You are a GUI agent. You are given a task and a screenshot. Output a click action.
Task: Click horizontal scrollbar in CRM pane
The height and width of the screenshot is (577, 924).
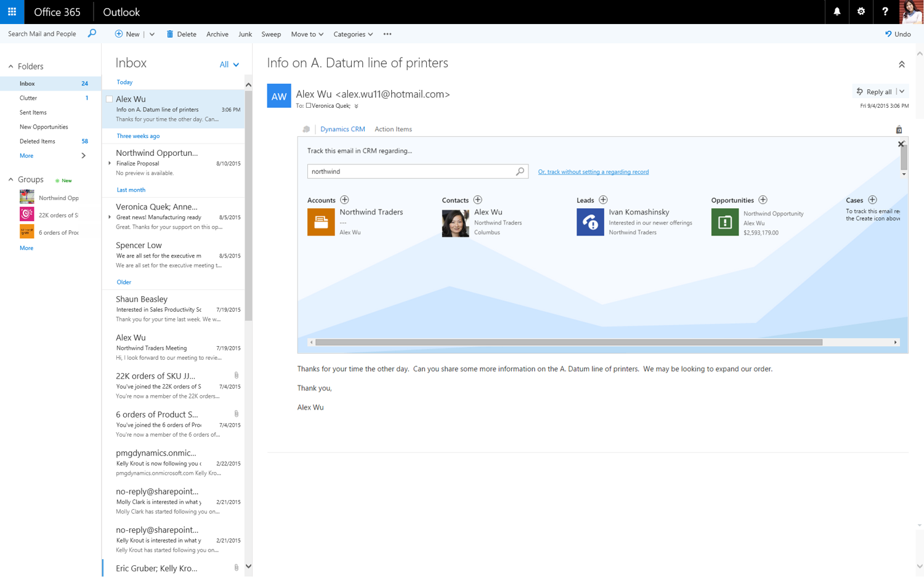569,342
